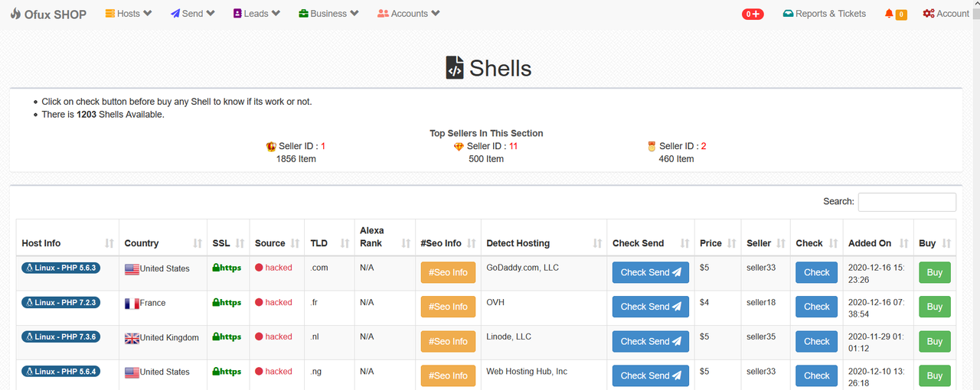This screenshot has height=390, width=980.
Task: Open the Leads dropdown menu
Action: pyautogui.click(x=257, y=14)
